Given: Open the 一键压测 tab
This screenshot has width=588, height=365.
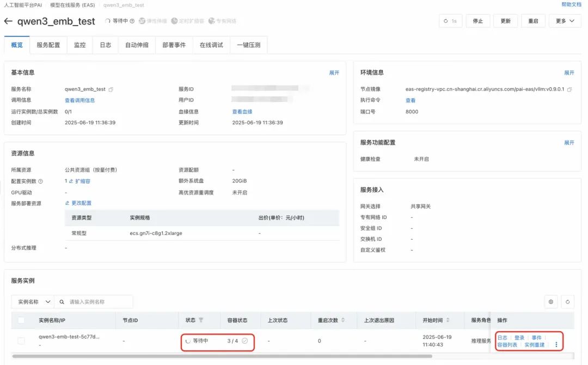Looking at the screenshot, I should click(x=249, y=45).
